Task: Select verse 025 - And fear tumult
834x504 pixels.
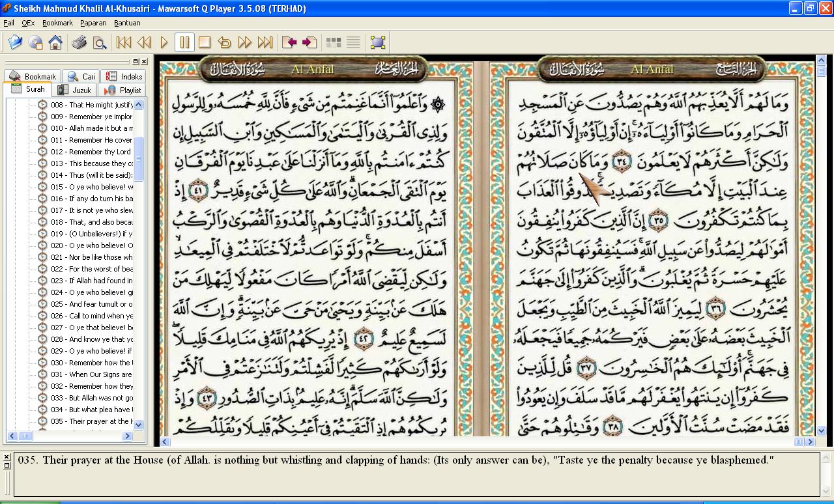Action: [x=91, y=304]
